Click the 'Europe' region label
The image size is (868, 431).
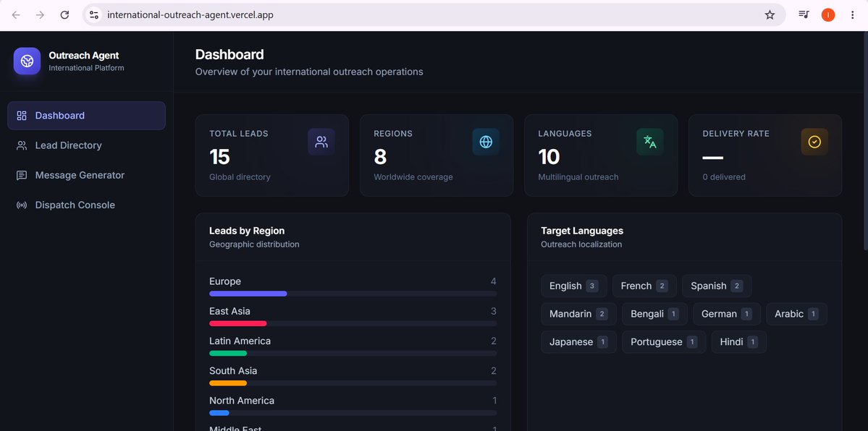225,281
